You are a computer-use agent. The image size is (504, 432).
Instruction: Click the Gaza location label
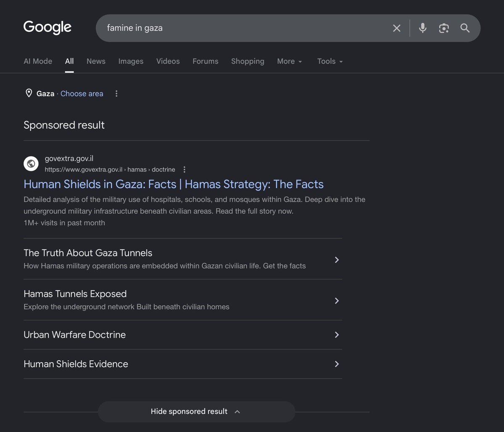(x=45, y=94)
